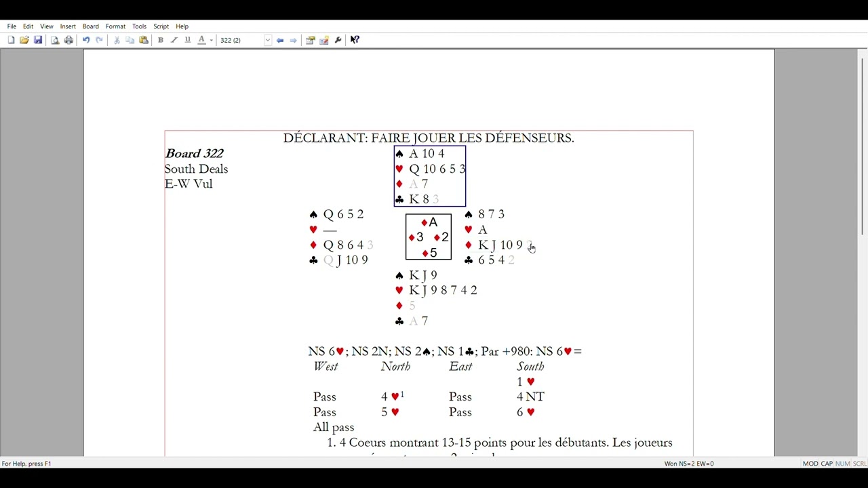Click the All pass text
Image resolution: width=868 pixels, height=488 pixels.
coord(334,428)
